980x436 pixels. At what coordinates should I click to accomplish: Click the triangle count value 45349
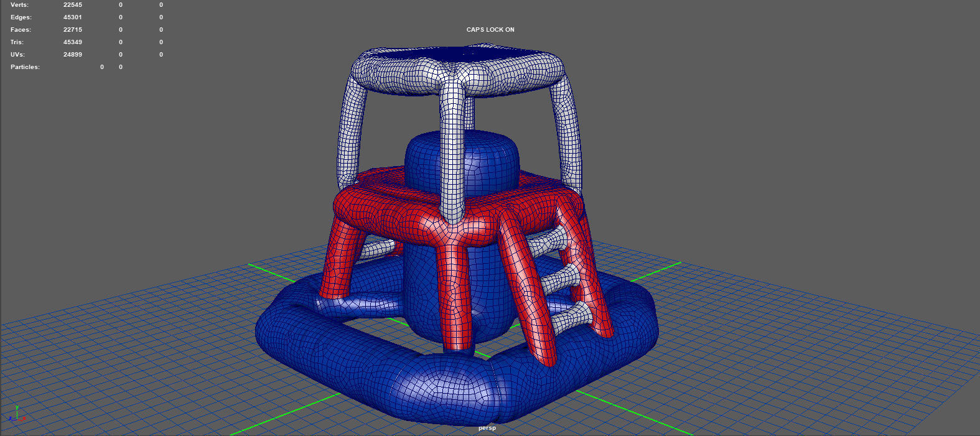click(73, 42)
